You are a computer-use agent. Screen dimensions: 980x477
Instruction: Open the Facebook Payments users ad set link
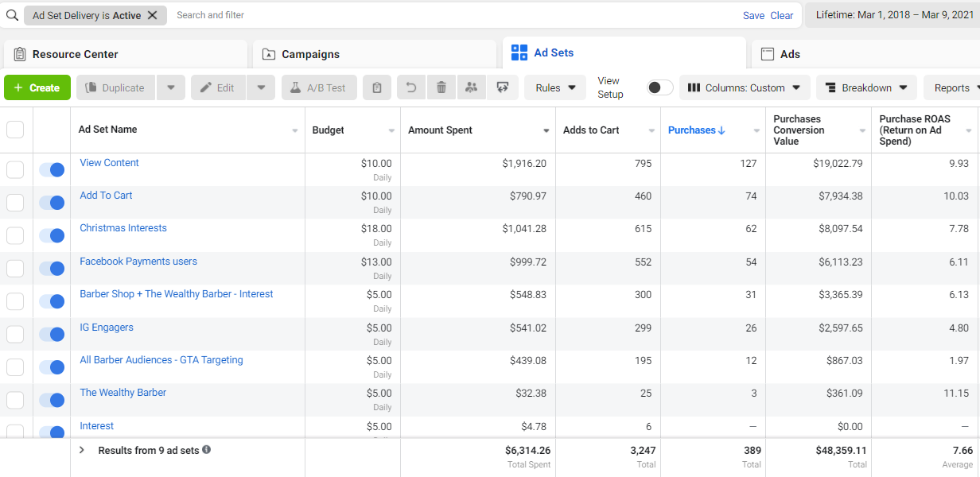pyautogui.click(x=138, y=262)
